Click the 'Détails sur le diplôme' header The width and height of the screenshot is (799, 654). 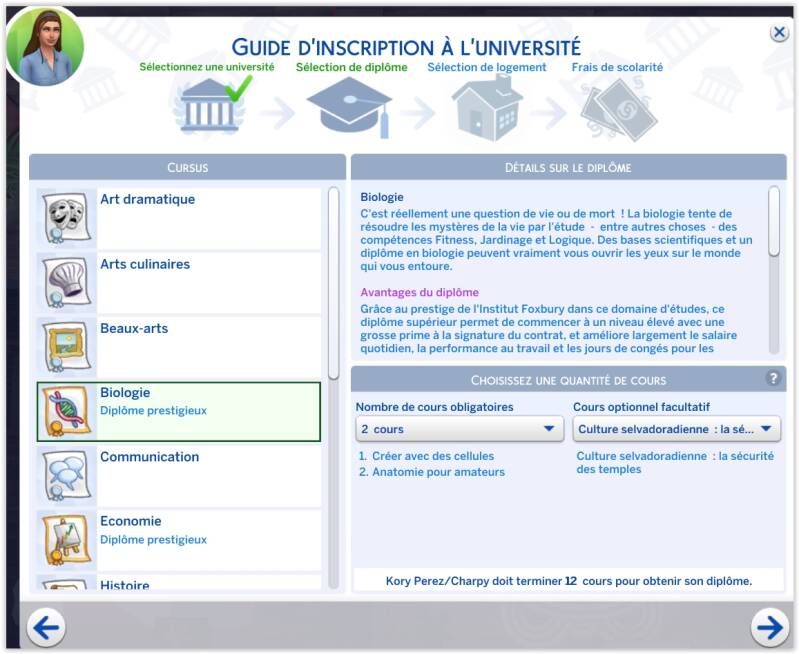click(x=568, y=167)
